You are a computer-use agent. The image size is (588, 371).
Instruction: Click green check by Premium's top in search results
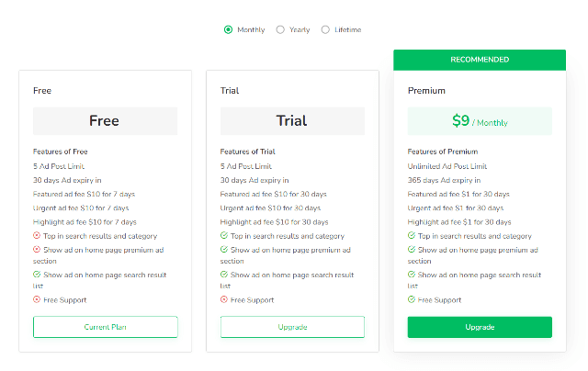[412, 236]
